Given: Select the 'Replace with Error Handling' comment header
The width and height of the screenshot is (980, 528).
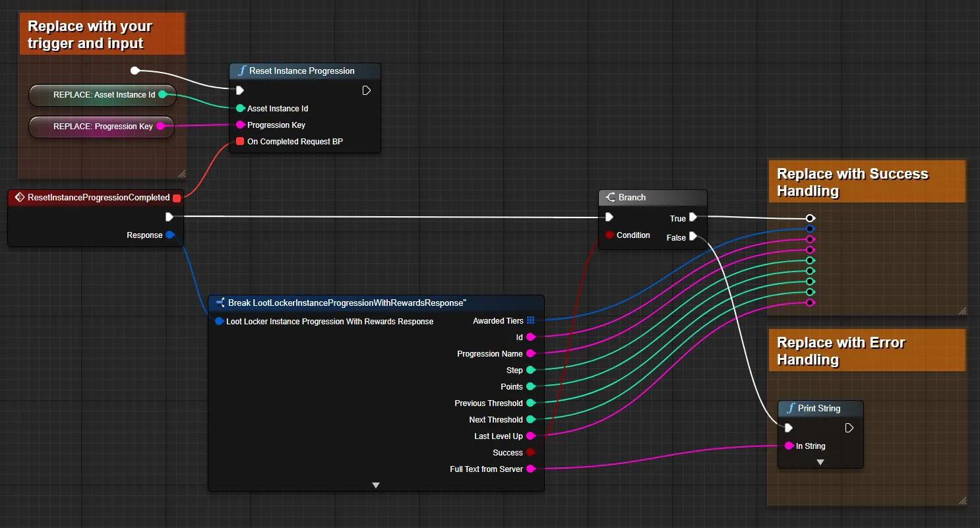Looking at the screenshot, I should point(867,351).
